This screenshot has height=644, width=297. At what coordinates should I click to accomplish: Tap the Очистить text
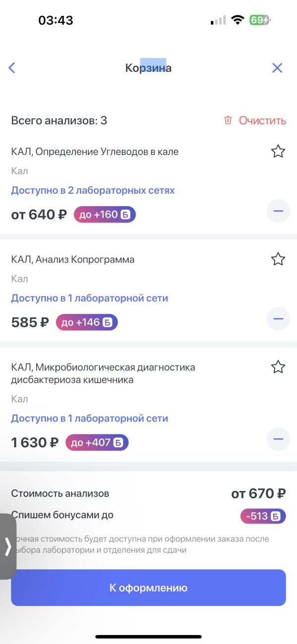[262, 120]
